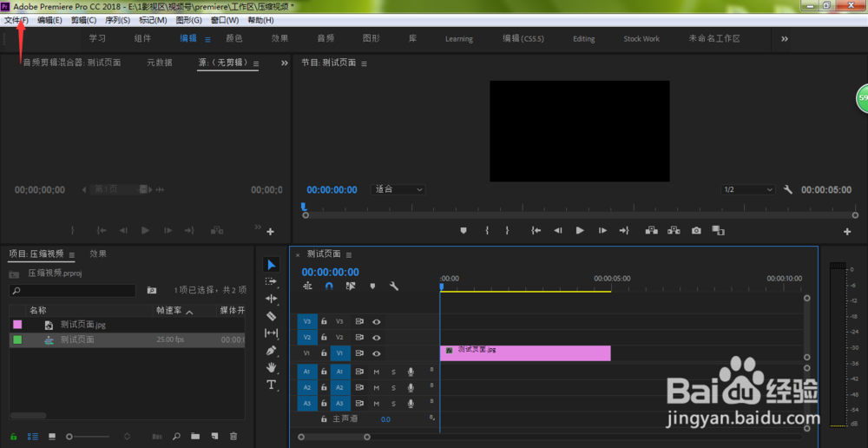The height and width of the screenshot is (448, 868).
Task: Switch to the 颜色 workspace
Action: click(x=234, y=39)
